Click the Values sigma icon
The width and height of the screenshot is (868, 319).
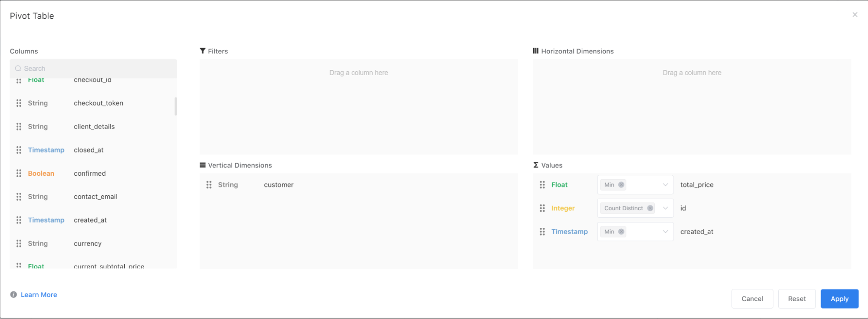[x=536, y=165]
